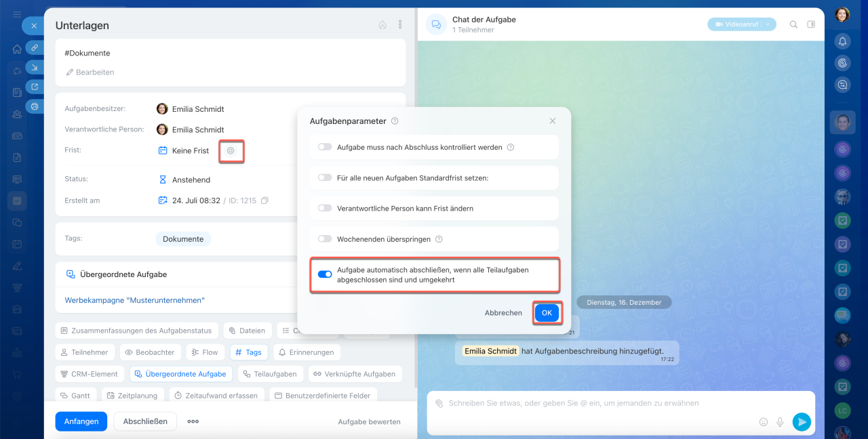
Task: Open the chat search icon in right bar
Action: pos(842,85)
